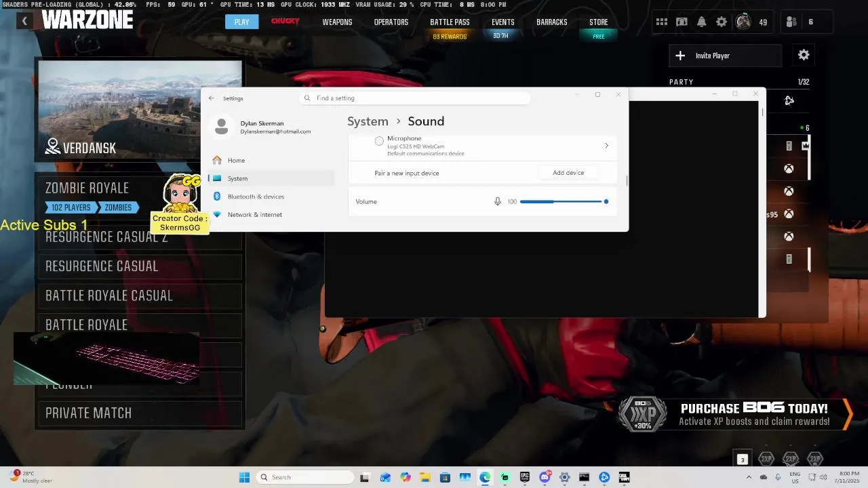This screenshot has height=488, width=868.
Task: Go to Home in Settings sidebar
Action: (271, 160)
